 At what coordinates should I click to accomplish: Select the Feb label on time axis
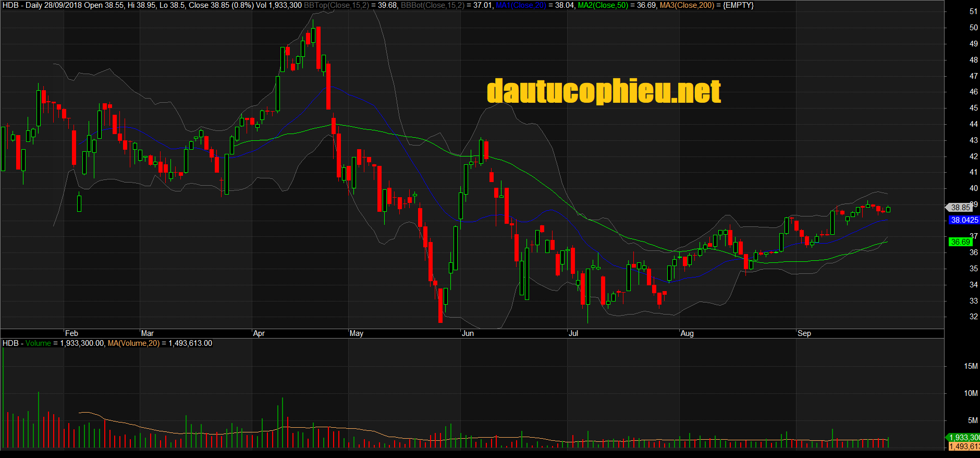click(71, 333)
